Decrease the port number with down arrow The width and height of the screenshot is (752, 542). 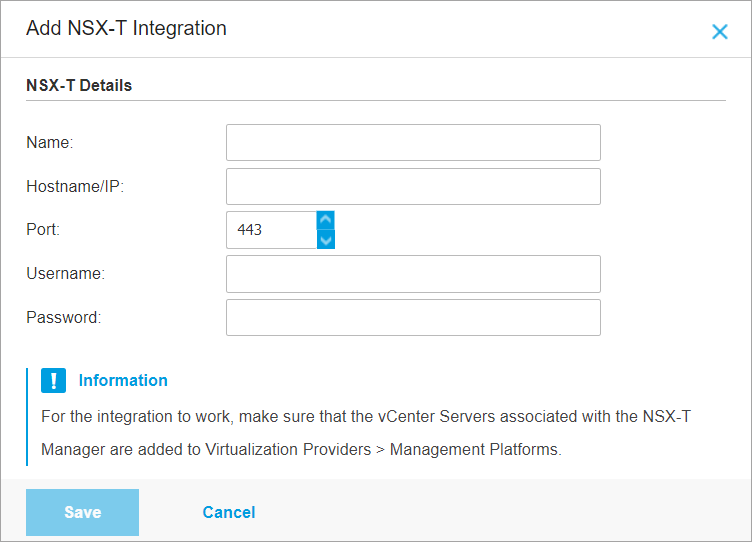(x=325, y=239)
